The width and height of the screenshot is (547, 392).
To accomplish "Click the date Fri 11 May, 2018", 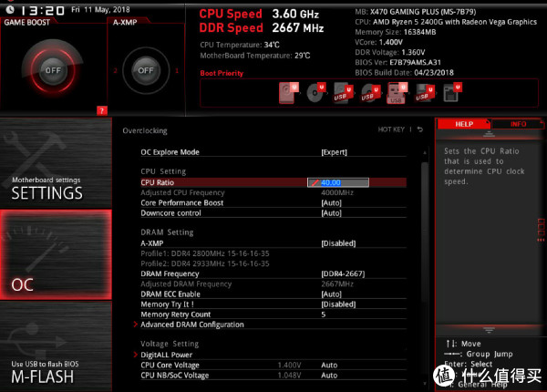I will (100, 10).
